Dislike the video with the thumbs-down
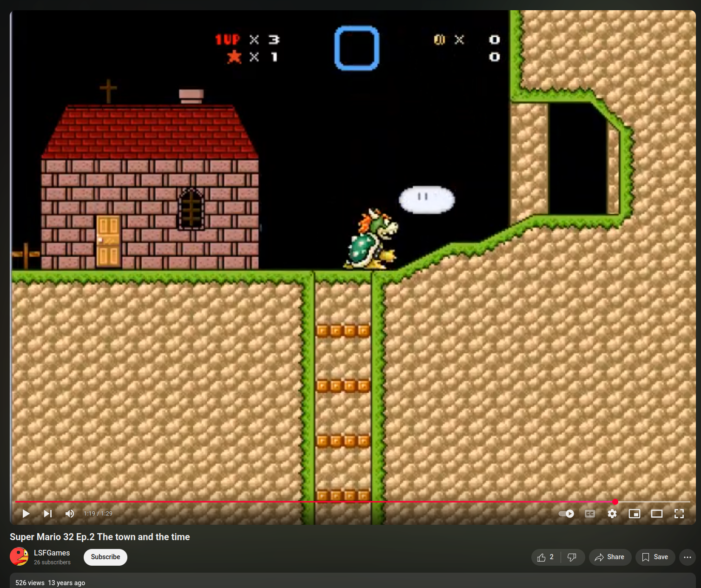 point(573,557)
